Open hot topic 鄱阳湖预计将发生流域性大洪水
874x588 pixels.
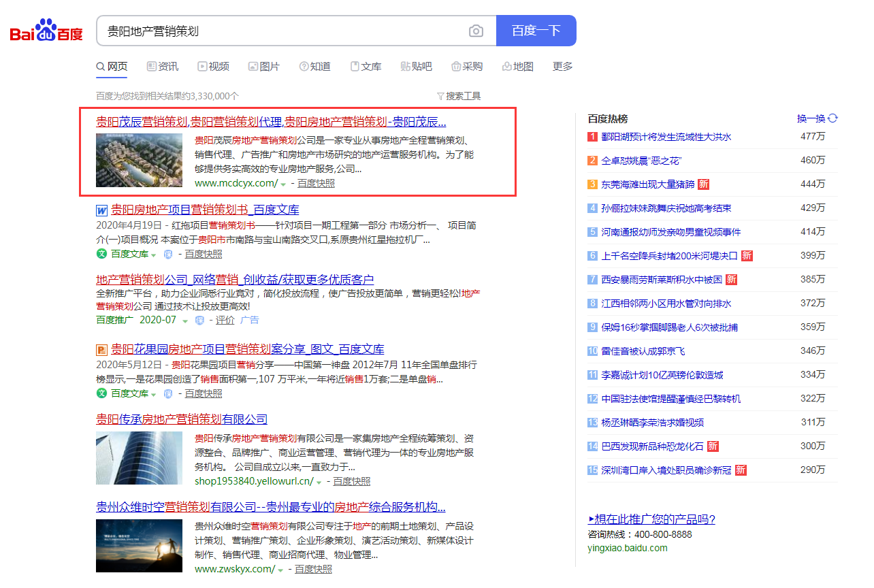[666, 137]
